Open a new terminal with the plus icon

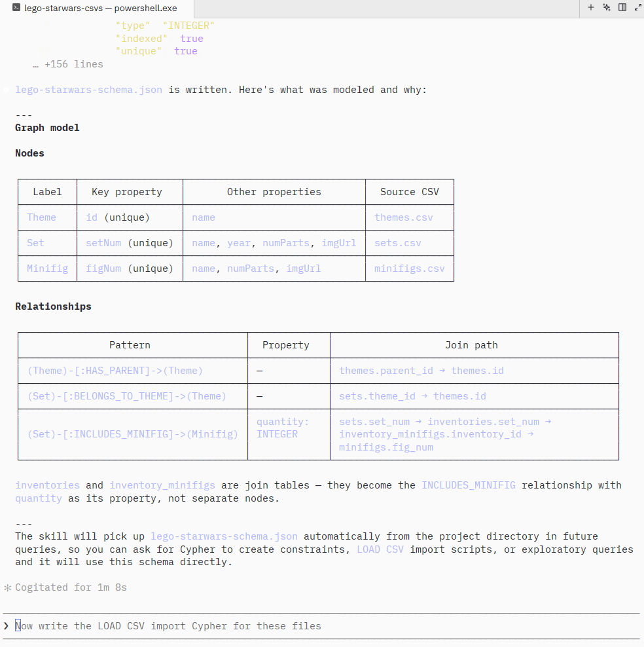590,7
